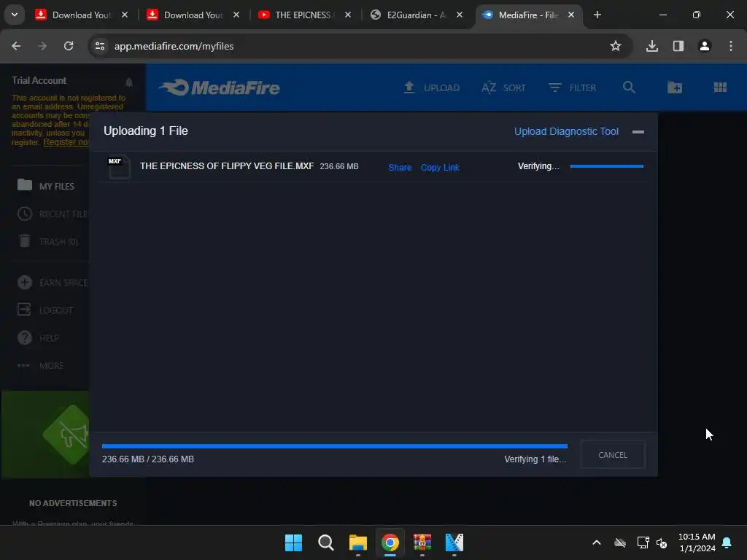Cancel the upload

[x=612, y=455]
